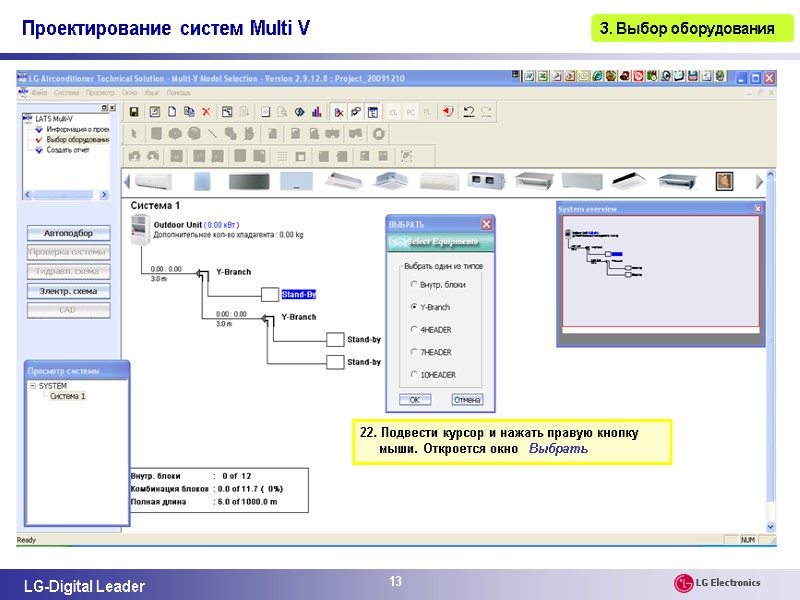The height and width of the screenshot is (600, 800).
Task: Click the edit note checklist toolbar icon
Action: pos(155,112)
